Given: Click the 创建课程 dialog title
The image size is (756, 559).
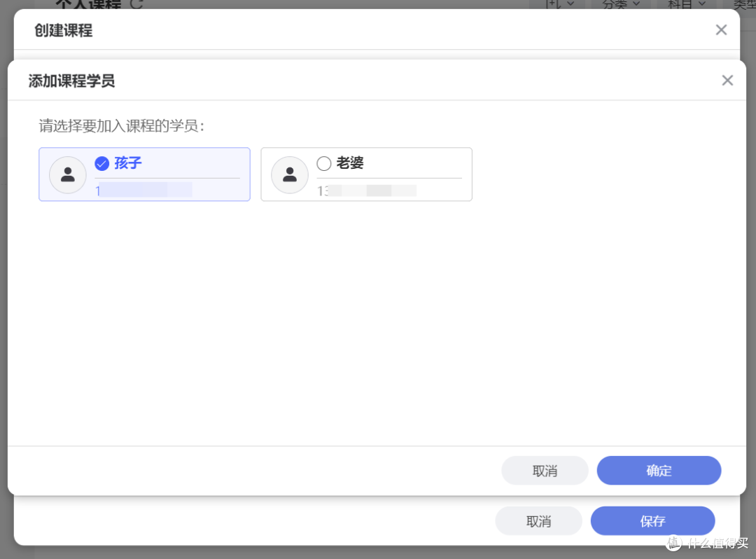Looking at the screenshot, I should tap(64, 30).
